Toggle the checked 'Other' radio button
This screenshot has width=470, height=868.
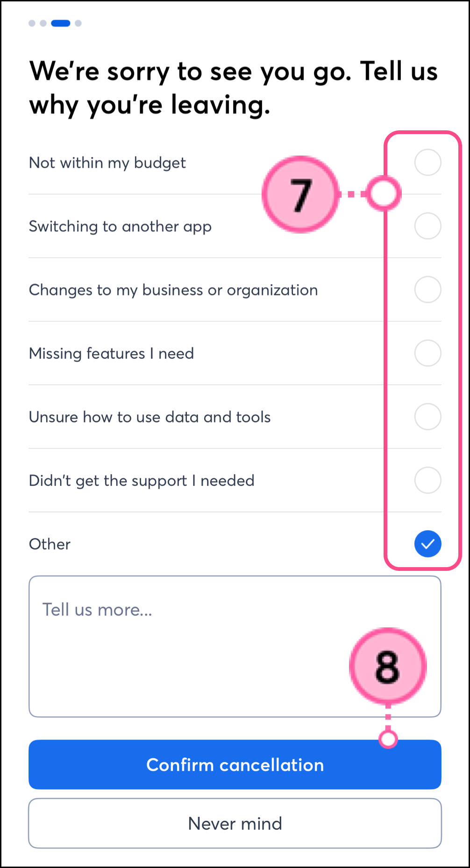(427, 544)
